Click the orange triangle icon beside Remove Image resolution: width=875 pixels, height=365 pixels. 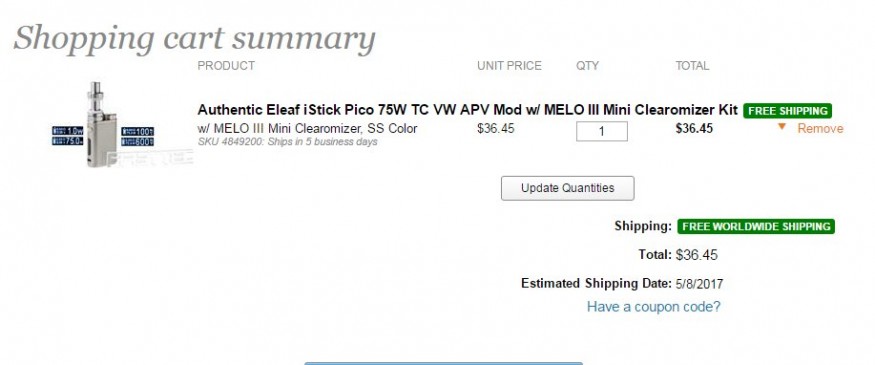[x=782, y=127]
